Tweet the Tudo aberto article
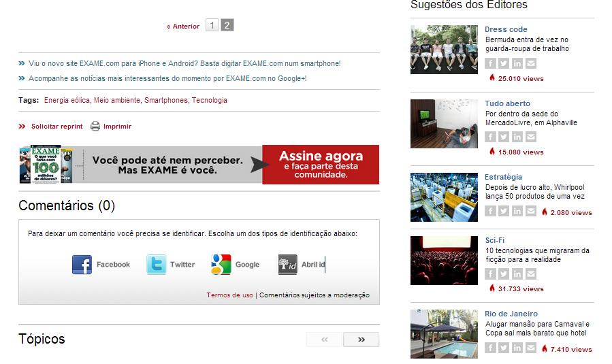The width and height of the screenshot is (612, 364). point(504,137)
